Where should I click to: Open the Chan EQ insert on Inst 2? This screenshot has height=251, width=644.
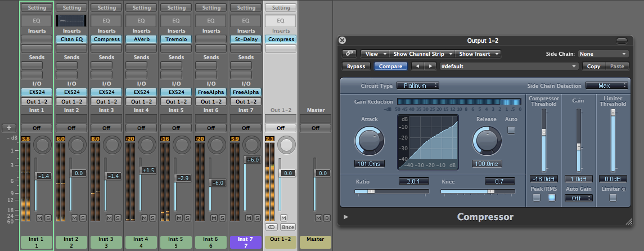(x=71, y=39)
